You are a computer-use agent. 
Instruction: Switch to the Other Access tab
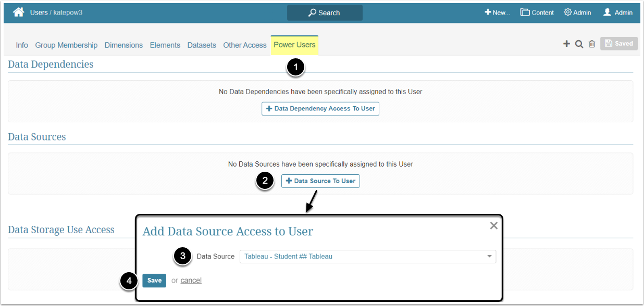pyautogui.click(x=245, y=45)
